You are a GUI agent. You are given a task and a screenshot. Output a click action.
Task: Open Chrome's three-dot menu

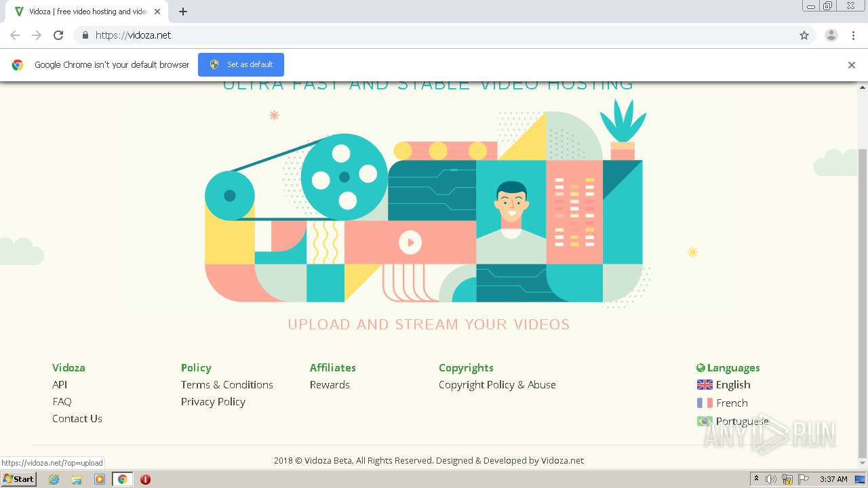854,35
